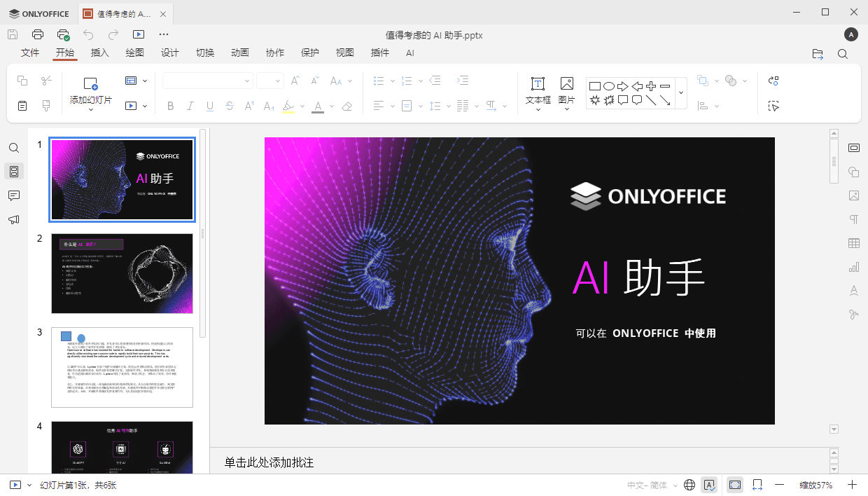868x496 pixels.
Task: Switch to the AI ribbon tab
Action: [x=411, y=53]
